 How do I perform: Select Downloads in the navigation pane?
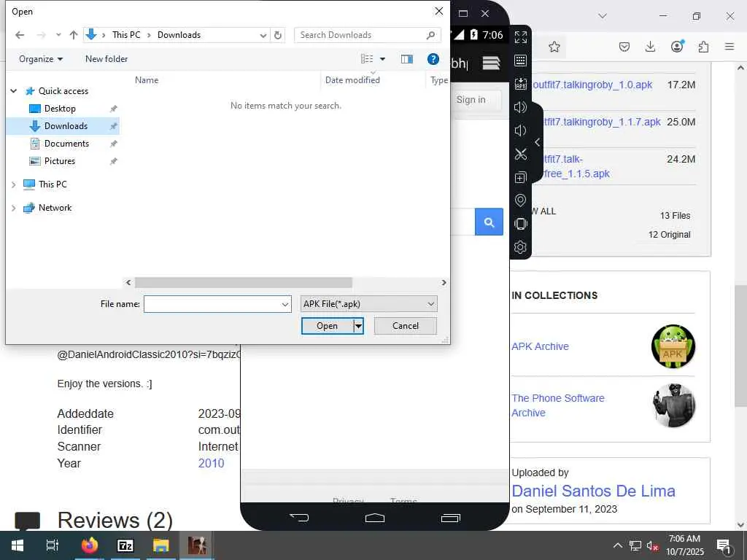(66, 126)
